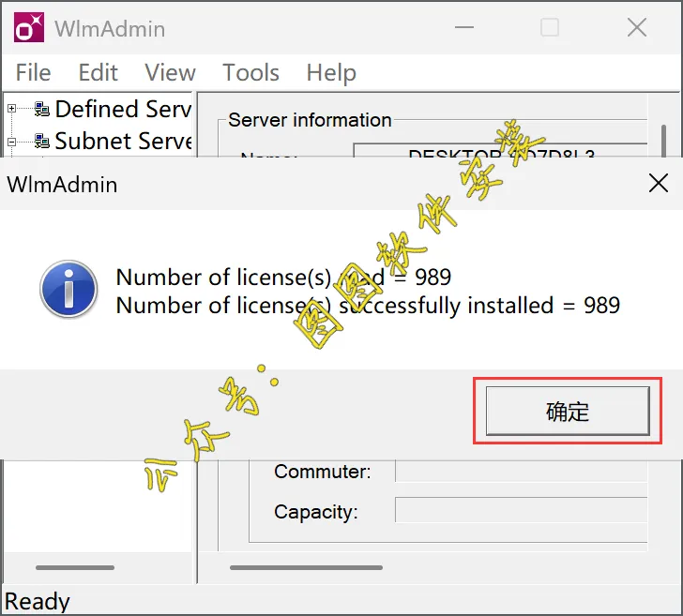Image resolution: width=683 pixels, height=616 pixels.
Task: Select Defined Servers in the tree
Action: pyautogui.click(x=123, y=109)
